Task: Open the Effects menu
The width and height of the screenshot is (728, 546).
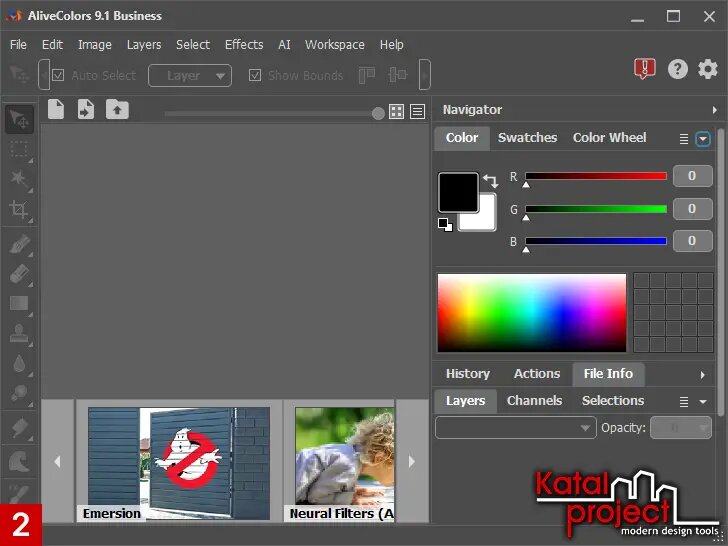Action: (x=244, y=45)
